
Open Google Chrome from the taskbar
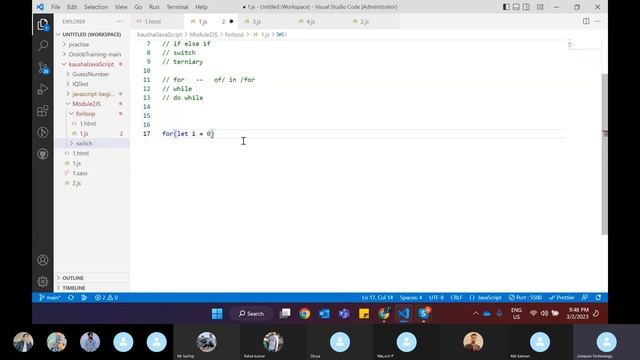click(304, 313)
